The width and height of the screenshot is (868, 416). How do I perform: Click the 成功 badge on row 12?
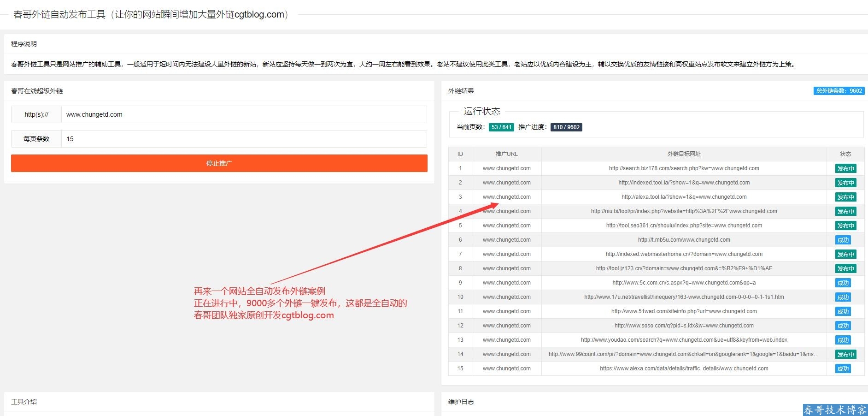(843, 326)
